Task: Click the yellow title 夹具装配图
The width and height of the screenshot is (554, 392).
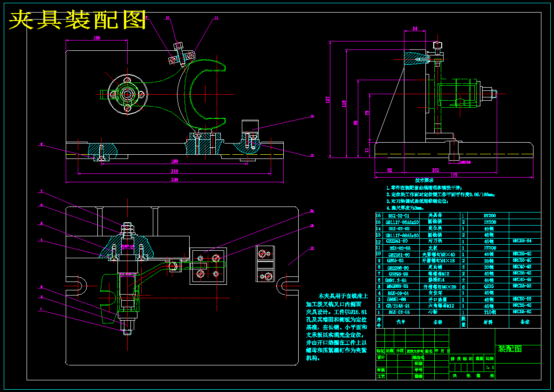Action: [x=77, y=20]
